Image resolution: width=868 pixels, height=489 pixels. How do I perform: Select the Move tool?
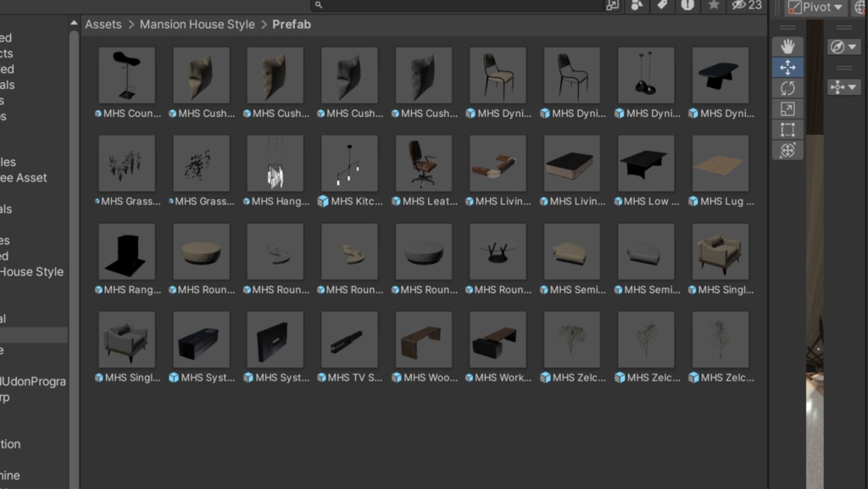pos(787,68)
